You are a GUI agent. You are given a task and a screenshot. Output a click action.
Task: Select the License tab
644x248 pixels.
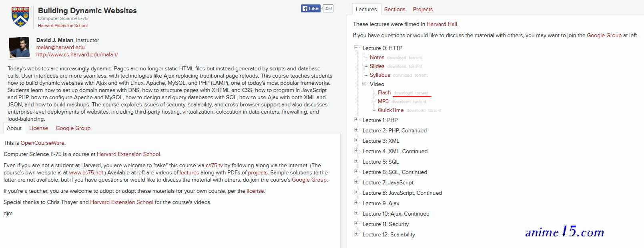(38, 128)
